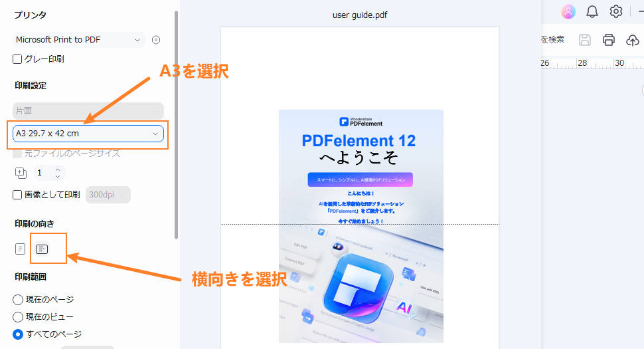Increase number of copies with up arrow

tap(58, 170)
